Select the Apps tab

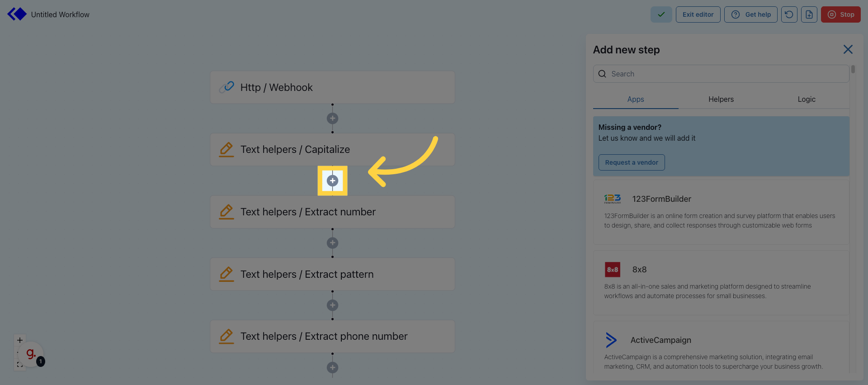point(635,99)
